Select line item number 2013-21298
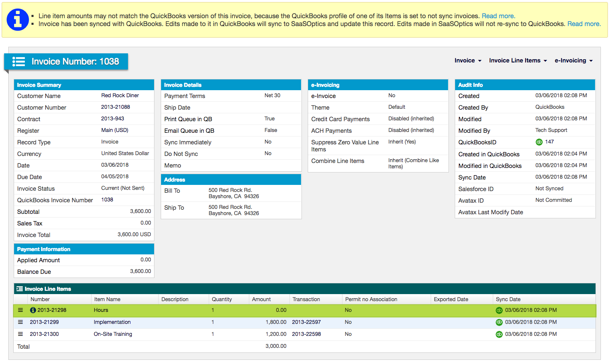This screenshot has width=610, height=364. click(52, 310)
